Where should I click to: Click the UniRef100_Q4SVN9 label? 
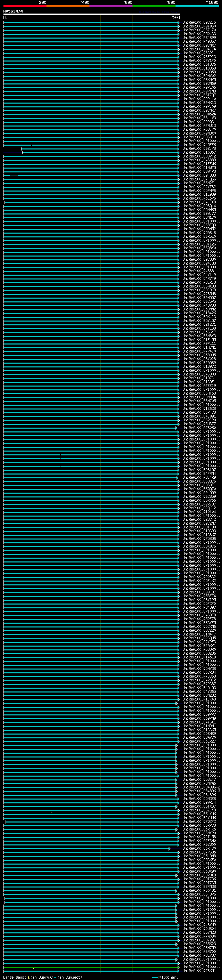pos(199,925)
